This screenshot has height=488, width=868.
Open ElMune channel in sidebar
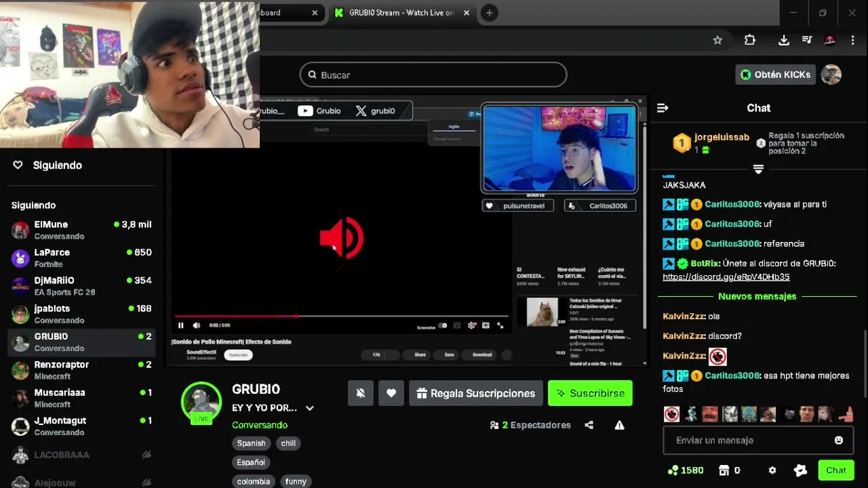tap(81, 230)
